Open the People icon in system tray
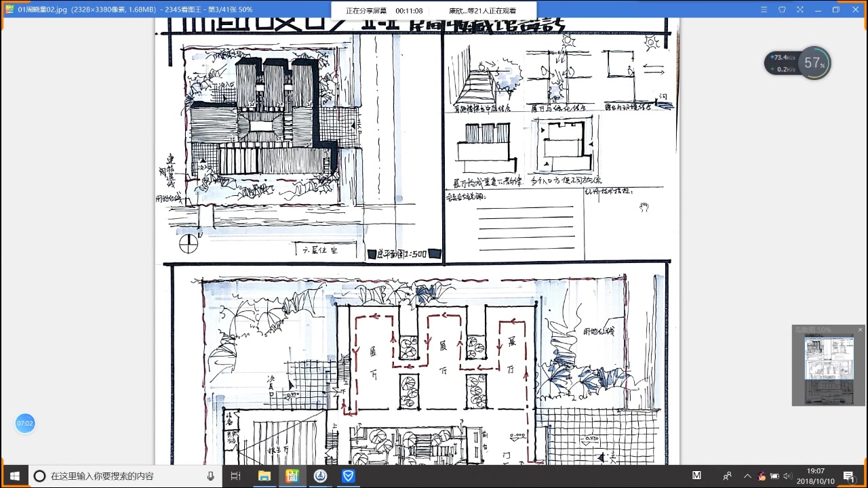The height and width of the screenshot is (488, 868). pos(727,476)
